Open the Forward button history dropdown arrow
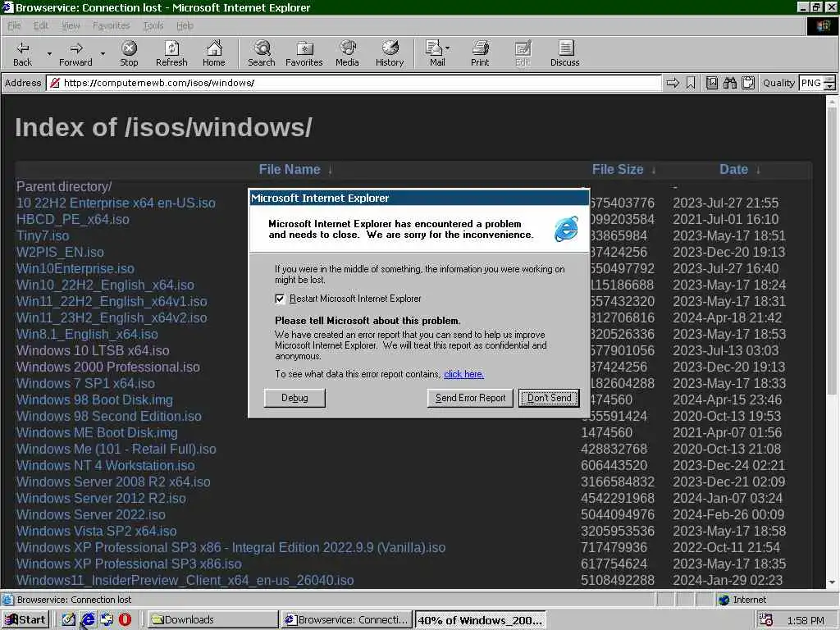840x630 pixels. point(103,53)
